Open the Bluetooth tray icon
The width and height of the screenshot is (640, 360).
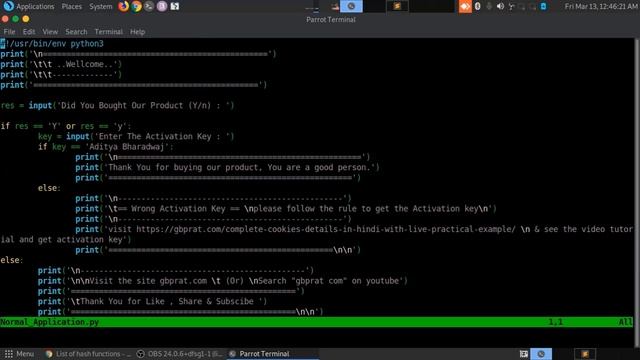click(x=478, y=6)
